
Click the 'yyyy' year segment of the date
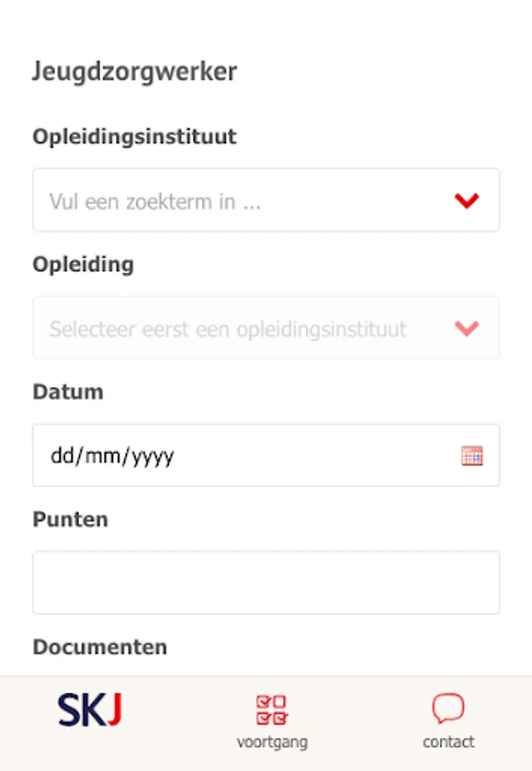click(152, 457)
